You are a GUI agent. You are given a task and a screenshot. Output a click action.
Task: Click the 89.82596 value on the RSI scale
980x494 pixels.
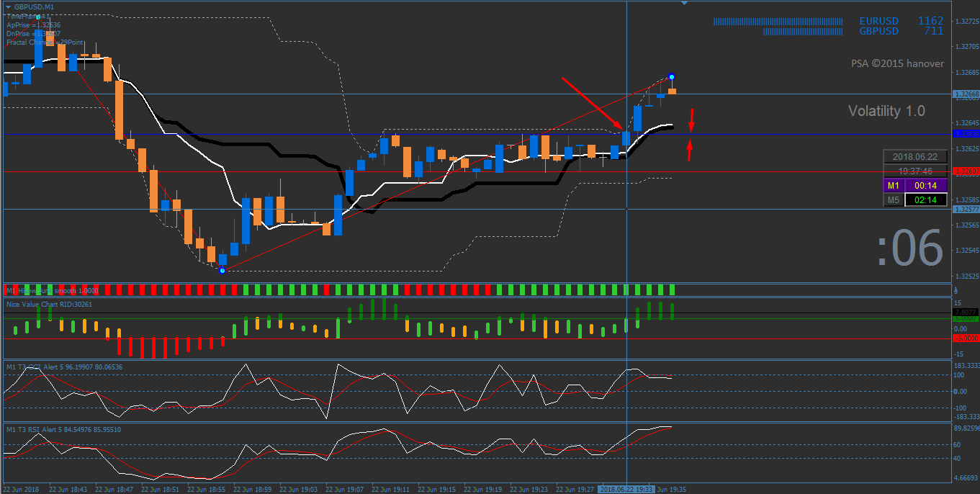pyautogui.click(x=966, y=428)
